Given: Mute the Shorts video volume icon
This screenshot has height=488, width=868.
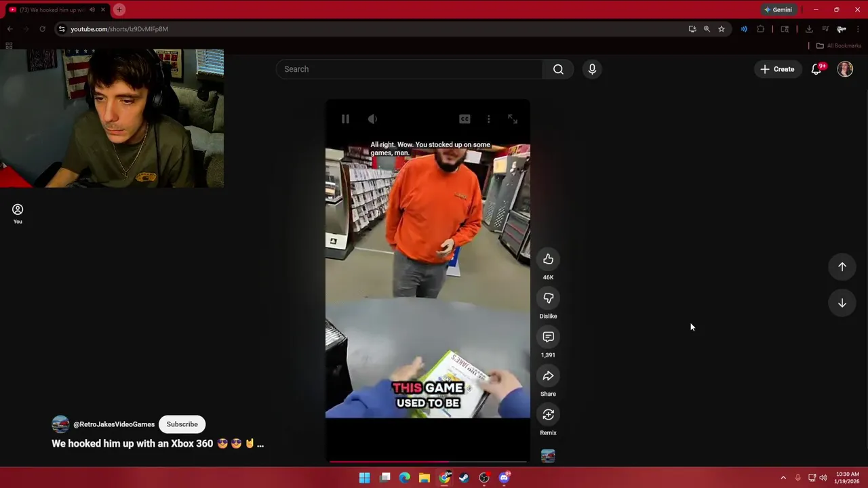Looking at the screenshot, I should coord(372,119).
